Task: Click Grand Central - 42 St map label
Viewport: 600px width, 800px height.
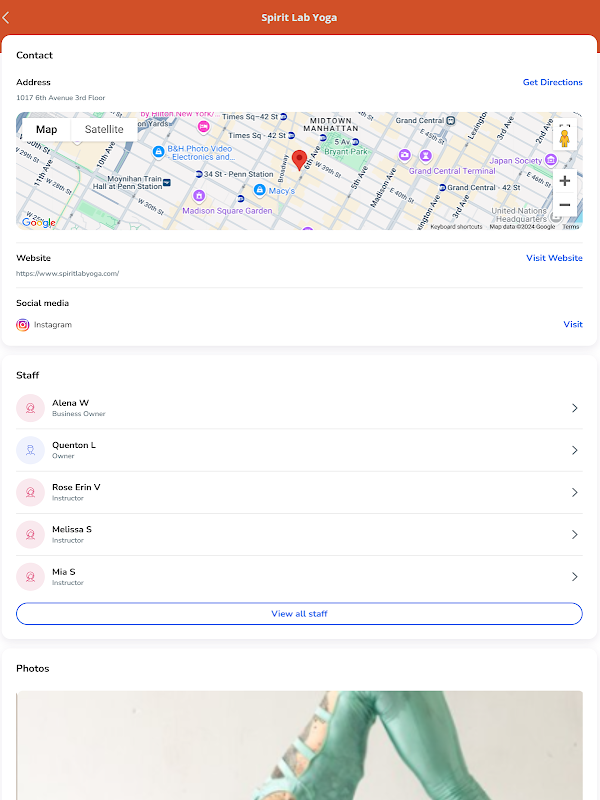Action: [484, 188]
